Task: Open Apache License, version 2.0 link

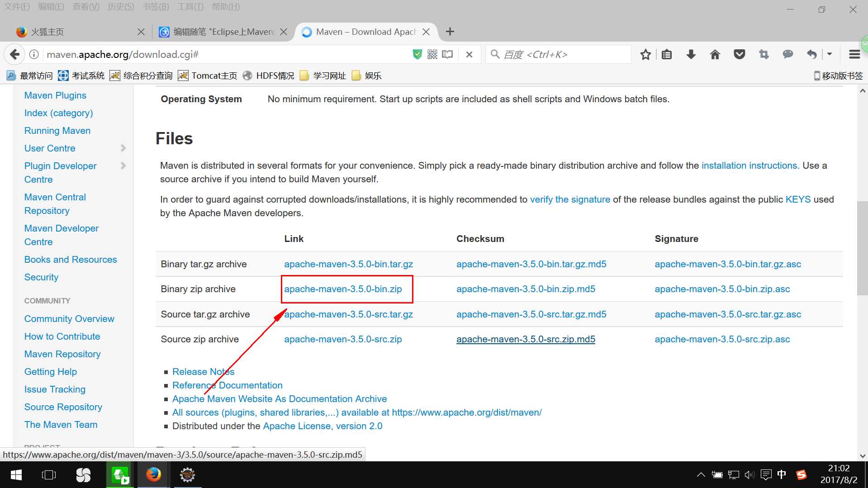Action: click(x=323, y=426)
